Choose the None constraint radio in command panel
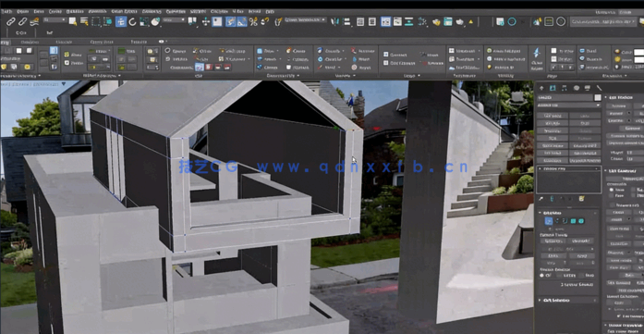This screenshot has width=644, height=334. coord(612,190)
